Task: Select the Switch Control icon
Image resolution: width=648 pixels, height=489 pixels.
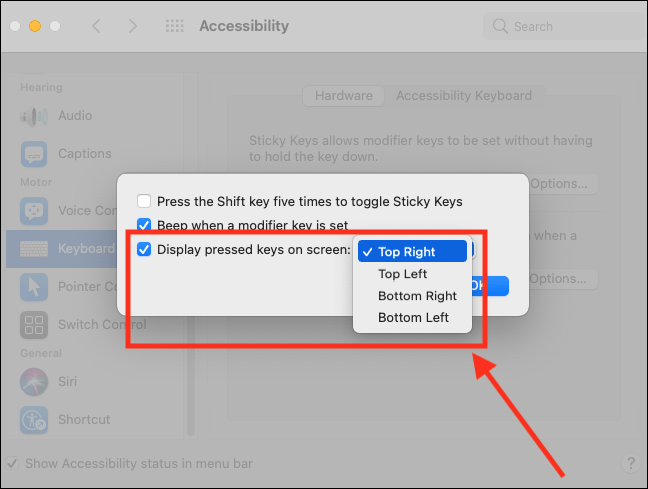Action: [34, 324]
